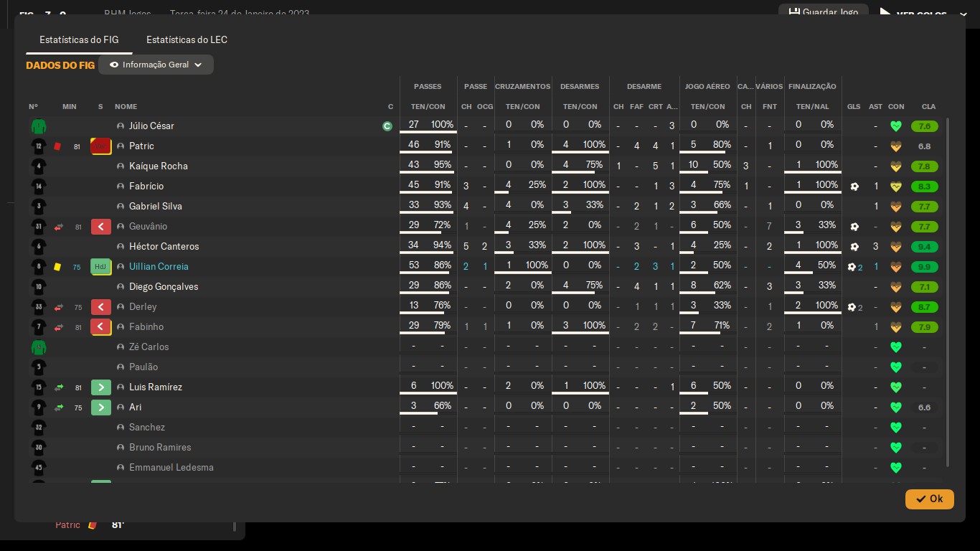Sort by CON condition column header
The image size is (980, 551).
pos(896,107)
